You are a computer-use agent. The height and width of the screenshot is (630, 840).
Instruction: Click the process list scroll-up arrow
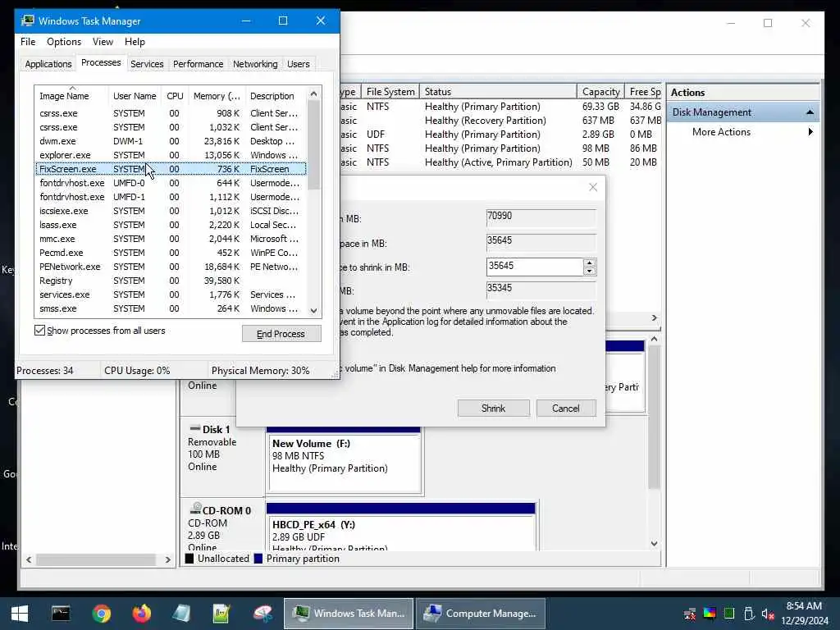pyautogui.click(x=314, y=94)
